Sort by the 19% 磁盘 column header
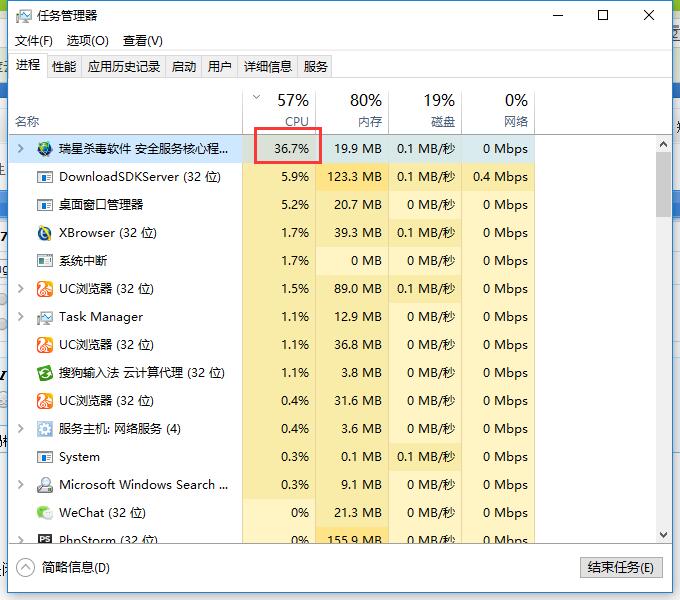Image resolution: width=680 pixels, height=600 pixels. coord(425,111)
